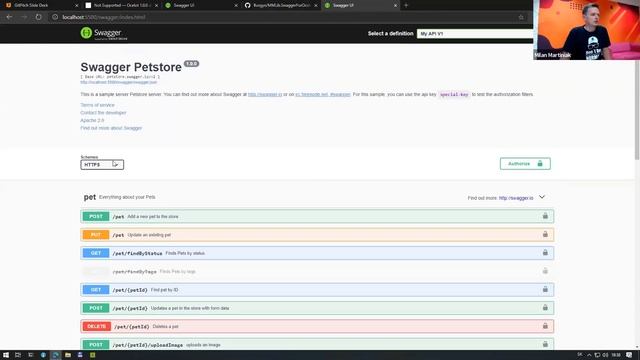640x360 pixels.
Task: Click the browser address bar
Action: [286, 17]
